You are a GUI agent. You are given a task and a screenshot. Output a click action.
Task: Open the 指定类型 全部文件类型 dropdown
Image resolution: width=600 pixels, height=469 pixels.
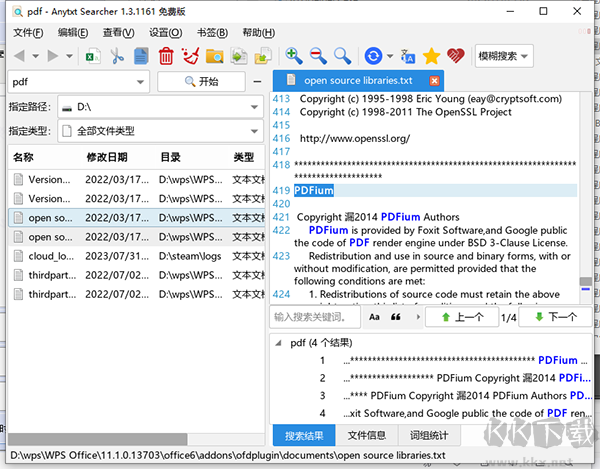(x=160, y=131)
